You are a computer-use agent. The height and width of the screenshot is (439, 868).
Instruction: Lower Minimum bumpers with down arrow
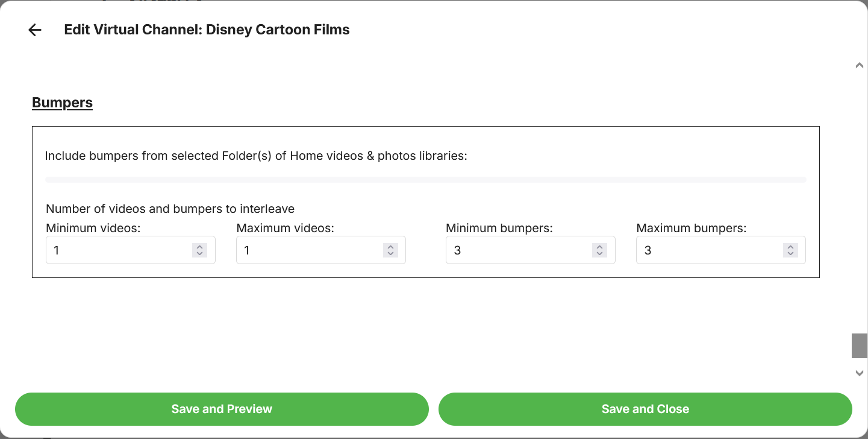coord(599,253)
